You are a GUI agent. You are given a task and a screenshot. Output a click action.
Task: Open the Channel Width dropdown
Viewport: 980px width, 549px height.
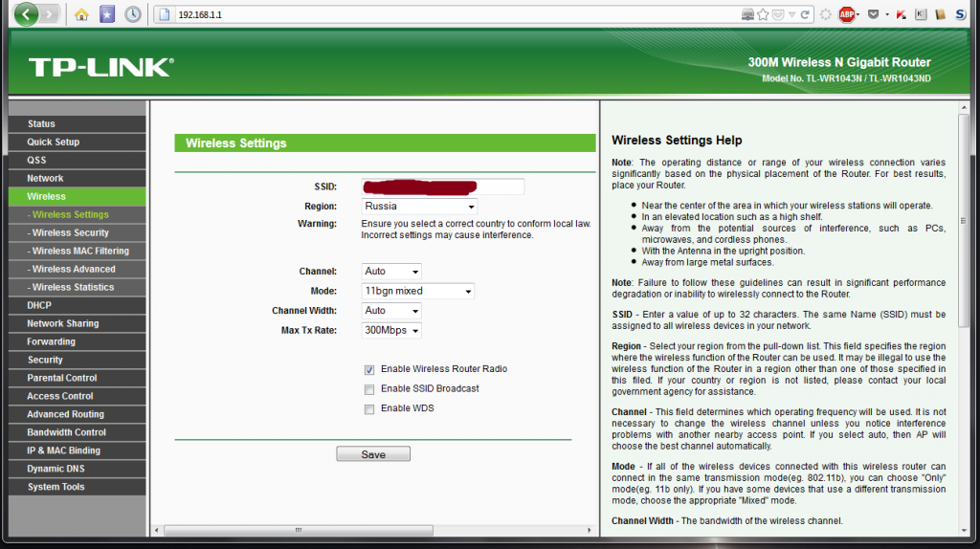[391, 311]
